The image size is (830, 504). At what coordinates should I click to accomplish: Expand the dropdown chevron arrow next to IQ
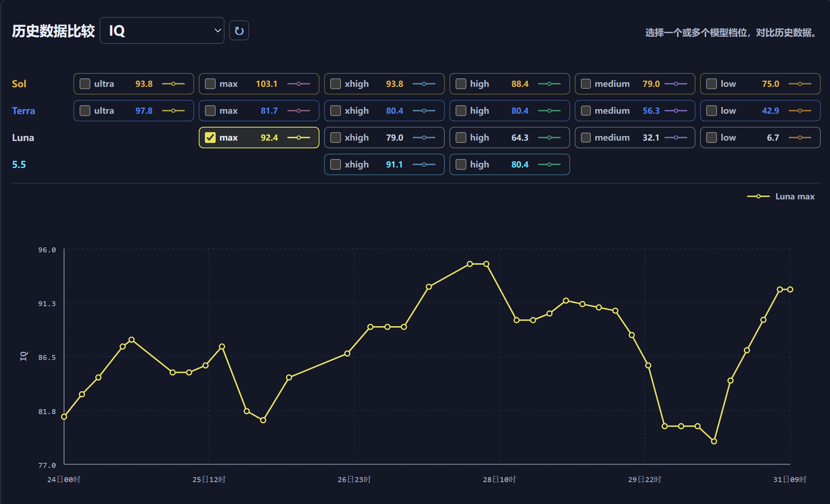pos(218,30)
